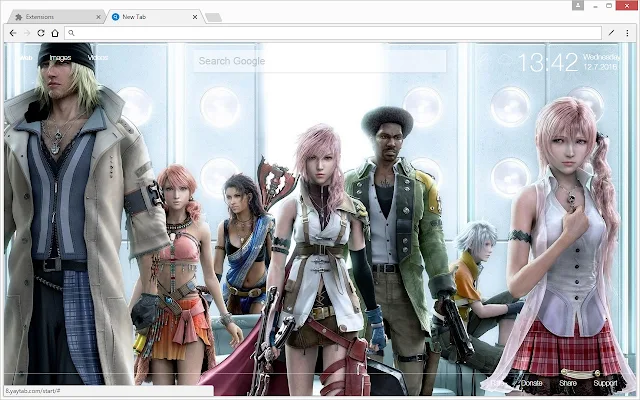640x400 pixels.
Task: Click the forward navigation arrow
Action: [x=27, y=33]
